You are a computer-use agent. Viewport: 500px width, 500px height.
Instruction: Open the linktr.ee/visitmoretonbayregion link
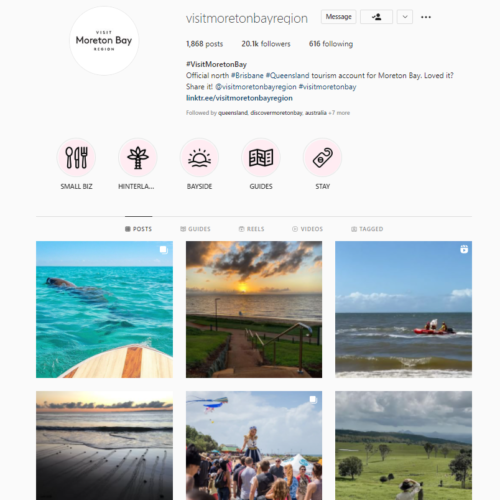[x=239, y=98]
